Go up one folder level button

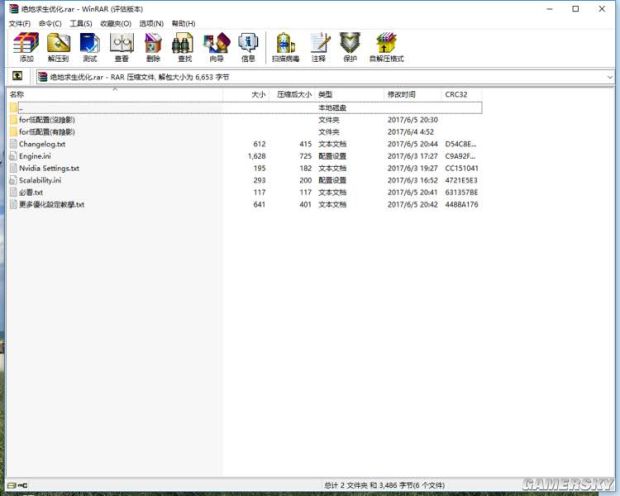(17, 76)
